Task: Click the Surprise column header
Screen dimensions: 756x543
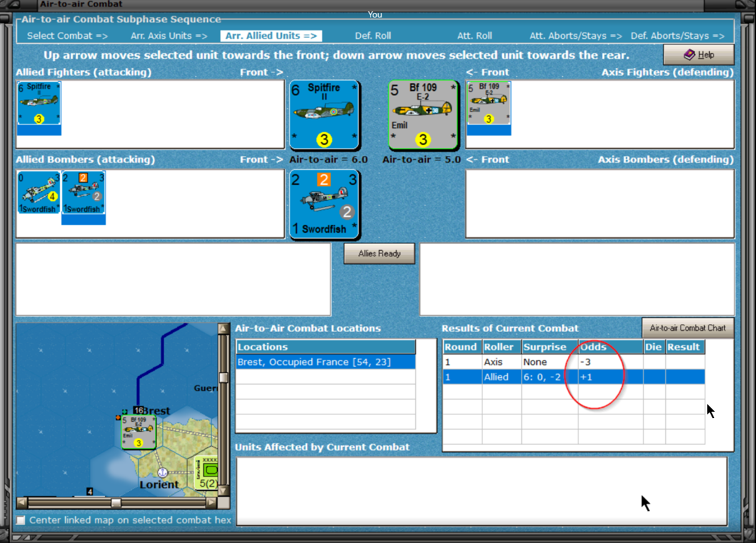Action: click(550, 347)
